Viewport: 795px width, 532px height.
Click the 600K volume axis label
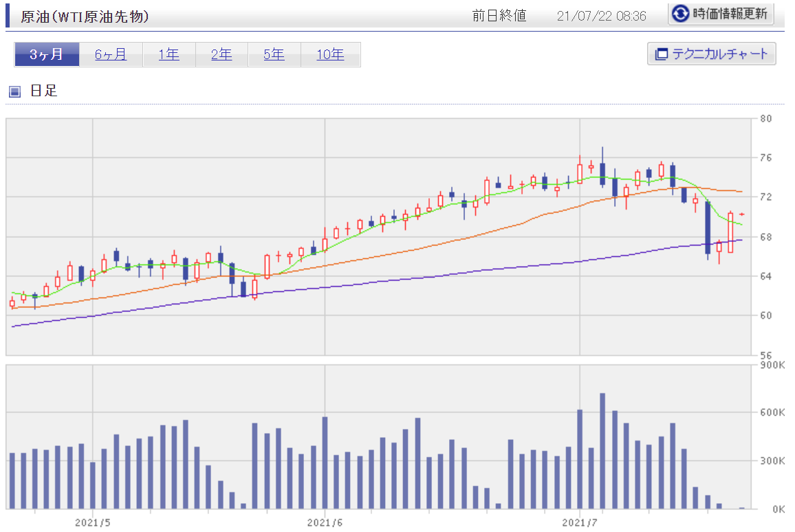point(773,412)
